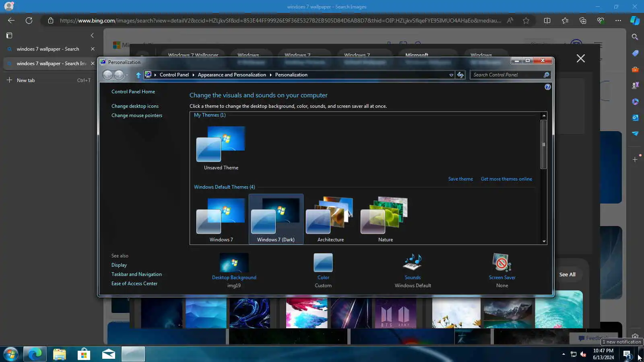Click Appearance and Personalization breadcrumb

click(232, 75)
